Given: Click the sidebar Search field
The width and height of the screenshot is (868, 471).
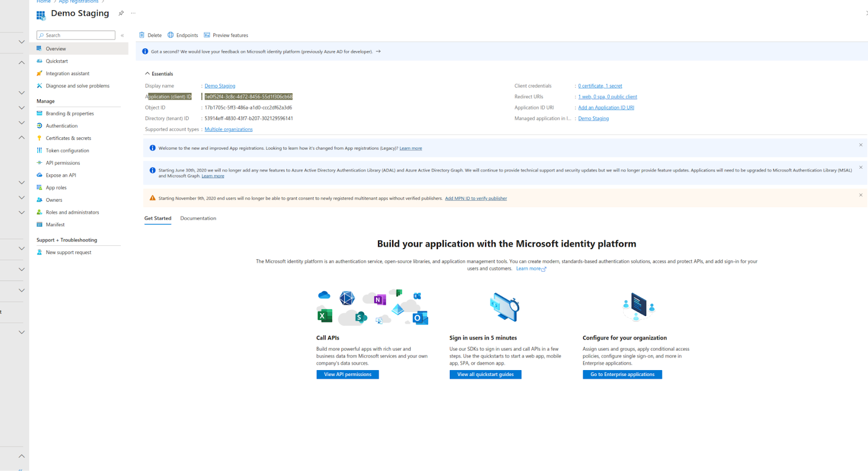Looking at the screenshot, I should tap(76, 35).
